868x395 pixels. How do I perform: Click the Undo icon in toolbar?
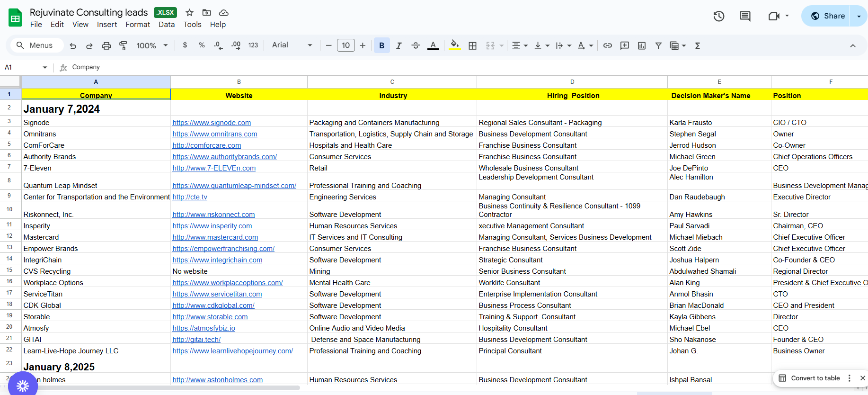[73, 46]
